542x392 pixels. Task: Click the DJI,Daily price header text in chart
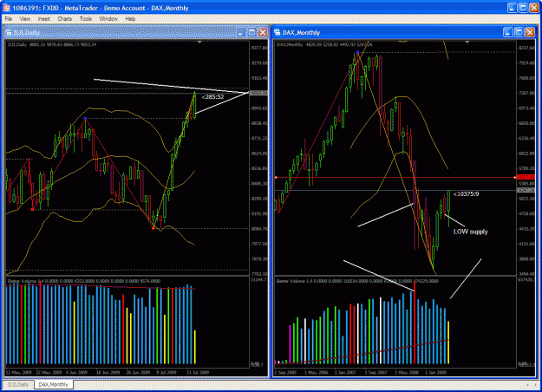(x=52, y=44)
